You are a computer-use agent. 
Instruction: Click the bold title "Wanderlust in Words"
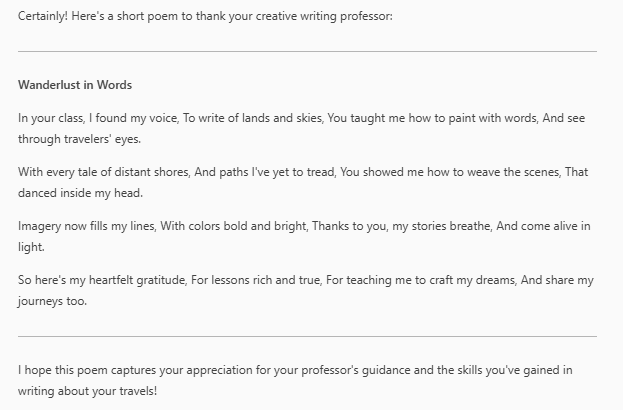pos(75,84)
